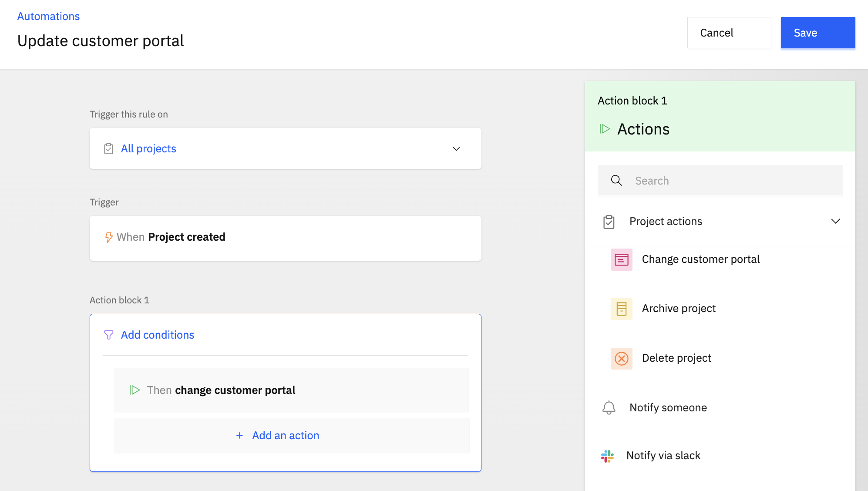The width and height of the screenshot is (868, 491).
Task: Click the pink Change customer portal icon
Action: click(x=621, y=260)
